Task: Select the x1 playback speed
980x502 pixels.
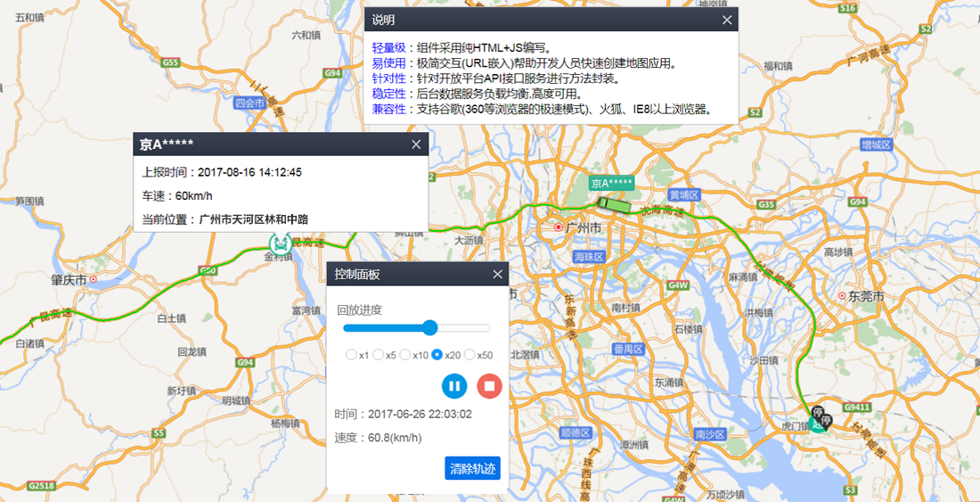Action: coord(351,355)
